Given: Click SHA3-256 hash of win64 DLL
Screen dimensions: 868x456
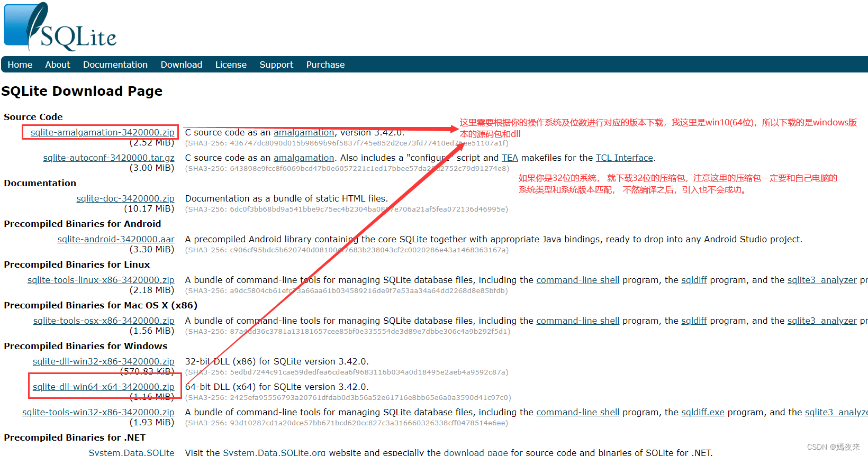Looking at the screenshot, I should [348, 397].
